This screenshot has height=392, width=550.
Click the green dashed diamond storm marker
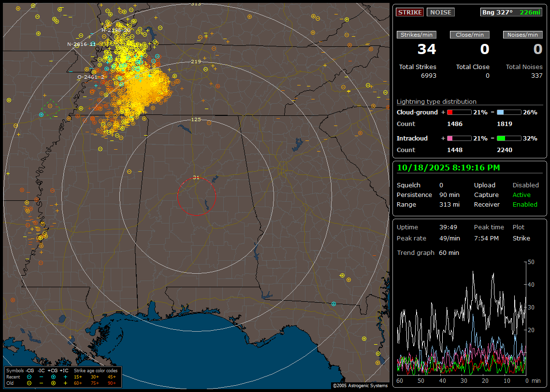(50, 108)
